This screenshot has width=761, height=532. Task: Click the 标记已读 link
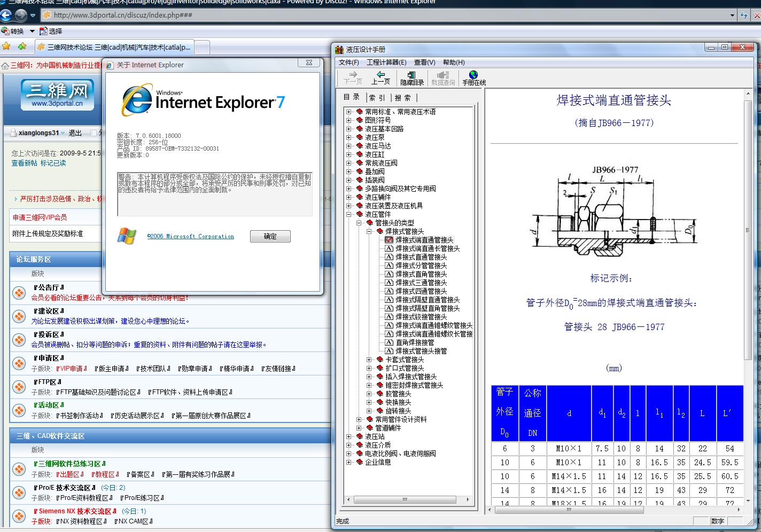53,163
